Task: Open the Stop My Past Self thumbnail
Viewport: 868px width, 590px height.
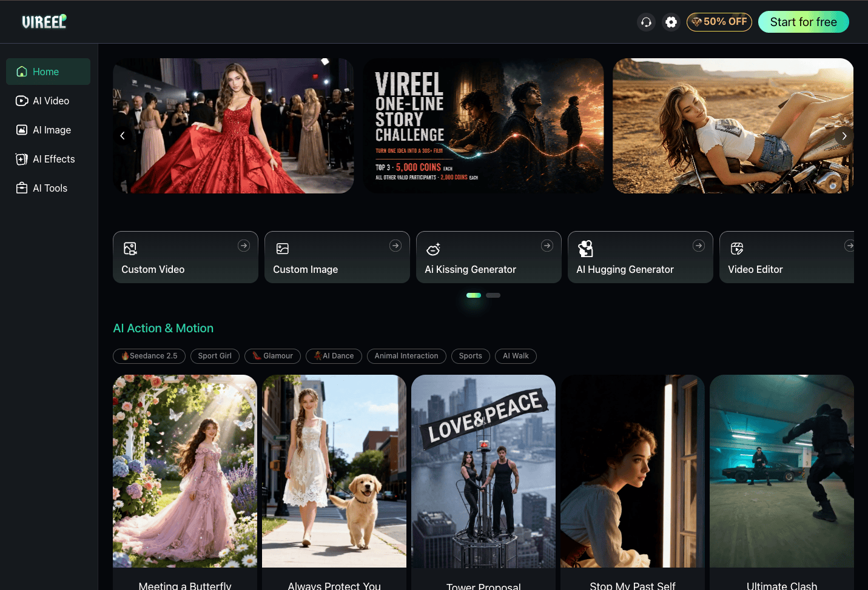Action: [633, 471]
